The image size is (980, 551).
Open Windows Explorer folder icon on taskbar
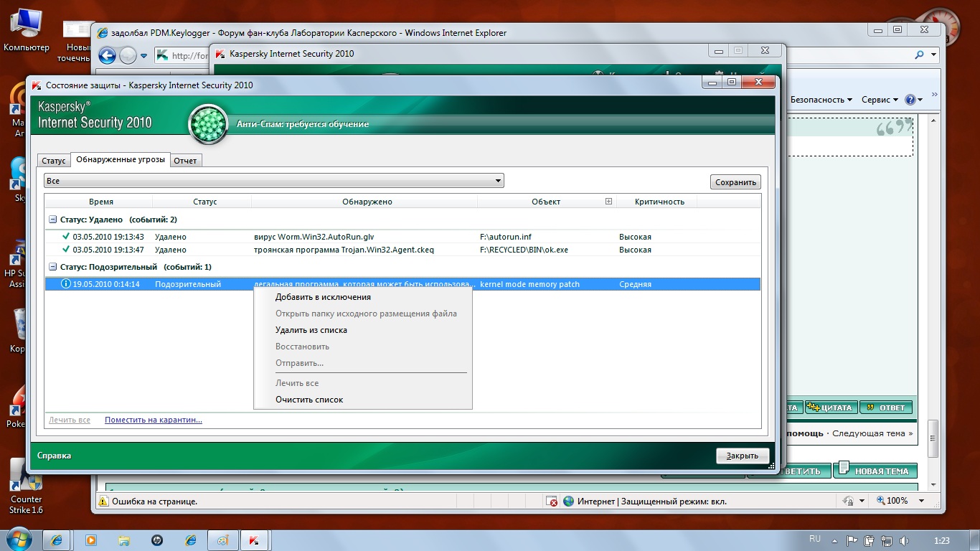tap(124, 540)
